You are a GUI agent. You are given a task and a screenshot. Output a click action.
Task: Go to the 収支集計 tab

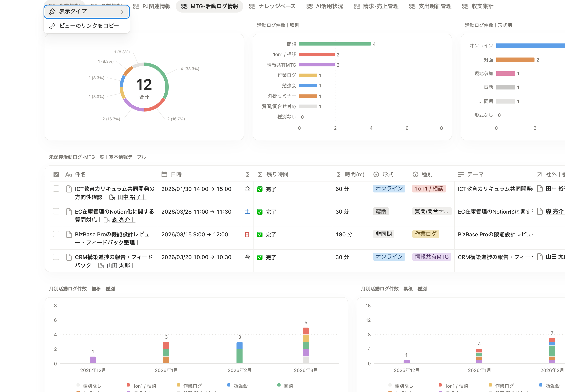[478, 6]
